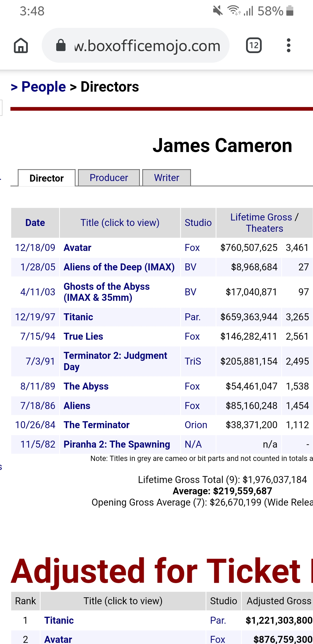Sort by Title column header
The width and height of the screenshot is (313, 644).
[120, 223]
